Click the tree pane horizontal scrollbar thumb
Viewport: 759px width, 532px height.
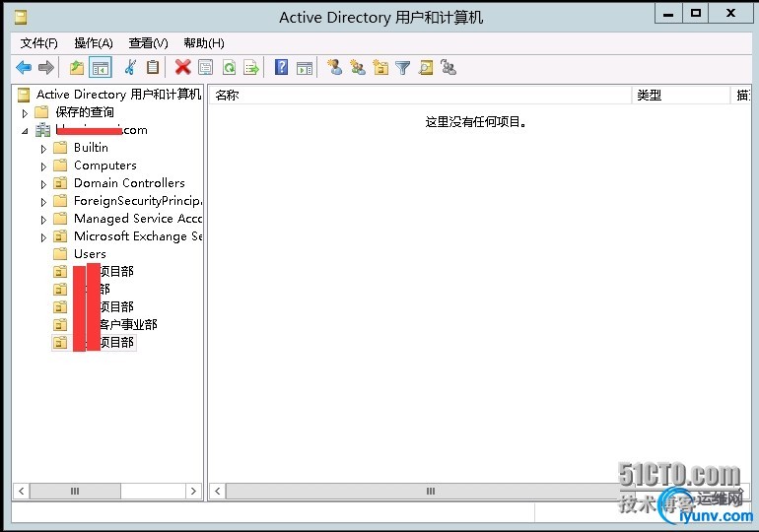pyautogui.click(x=75, y=491)
